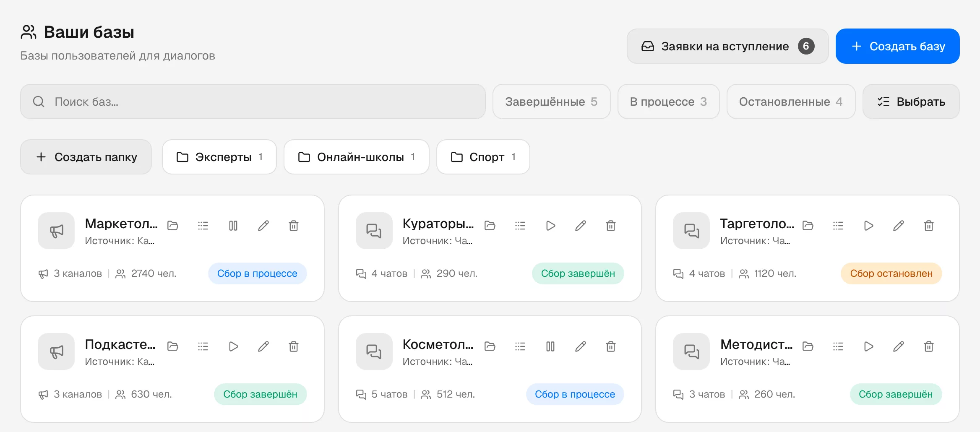Open the Спорт folder
980x432 pixels.
(x=483, y=157)
